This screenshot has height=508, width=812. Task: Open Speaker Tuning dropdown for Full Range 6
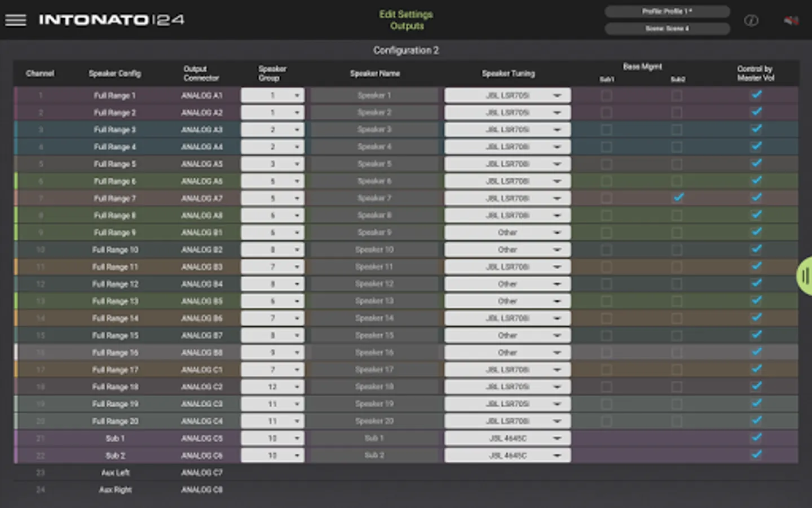(507, 181)
